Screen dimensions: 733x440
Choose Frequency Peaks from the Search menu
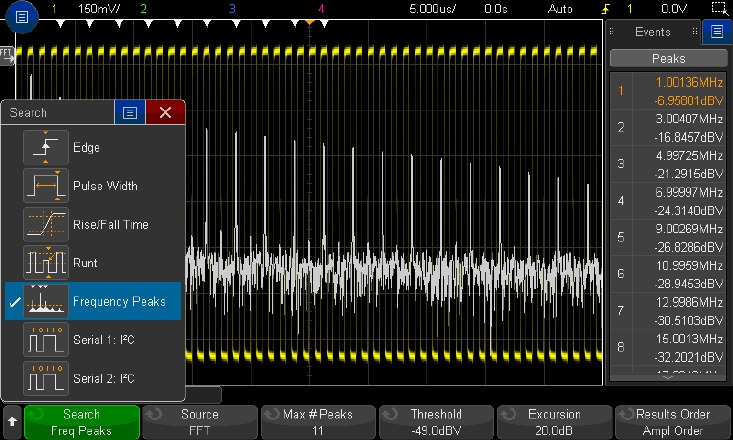coord(93,301)
